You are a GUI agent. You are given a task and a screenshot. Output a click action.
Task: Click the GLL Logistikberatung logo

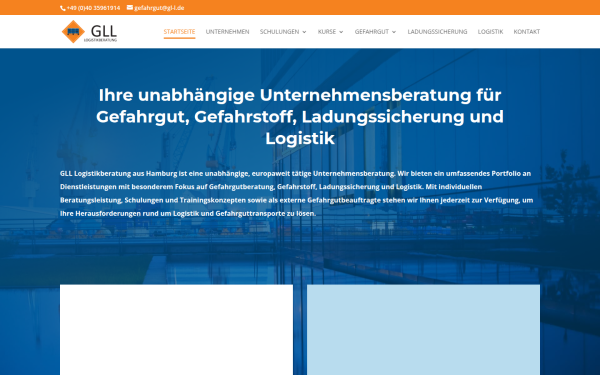coord(89,31)
